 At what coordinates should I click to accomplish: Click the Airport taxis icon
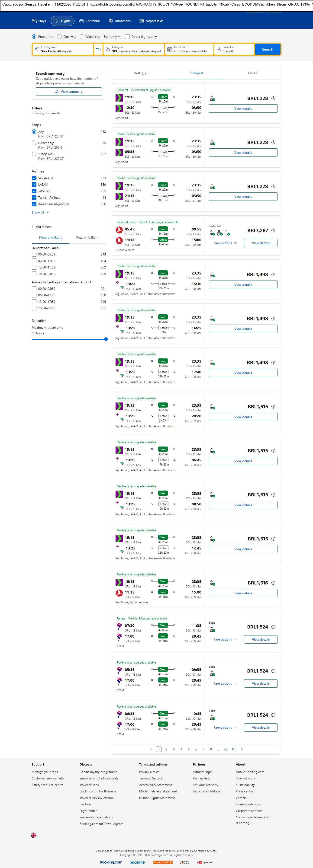click(142, 21)
